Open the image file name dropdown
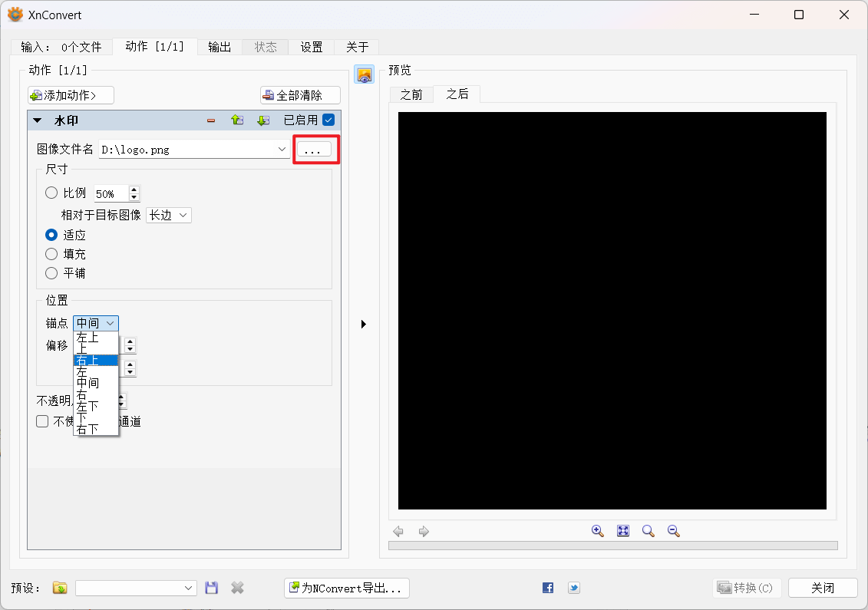The image size is (868, 610). point(282,150)
